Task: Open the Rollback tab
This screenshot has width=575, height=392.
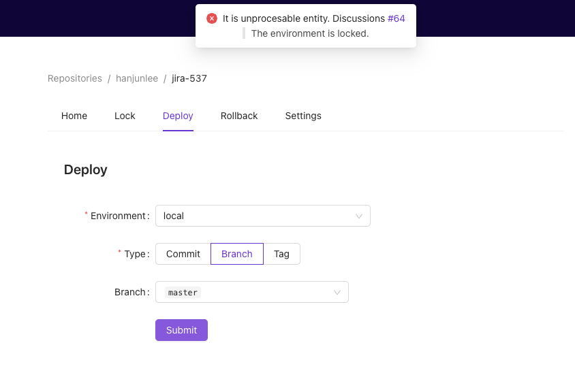Action: [x=239, y=116]
